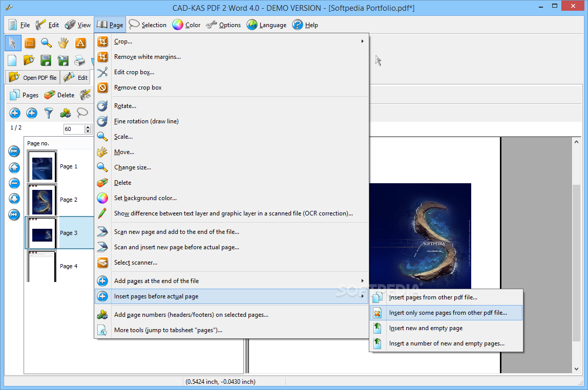Choose Scan and insert new page before actual
Viewport: 588px width, 390px height.
(232, 247)
